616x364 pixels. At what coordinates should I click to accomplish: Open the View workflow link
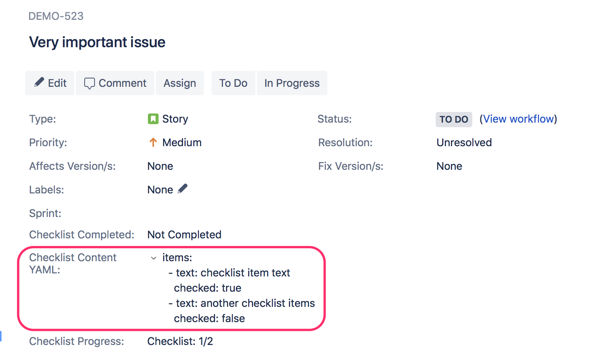pos(518,119)
